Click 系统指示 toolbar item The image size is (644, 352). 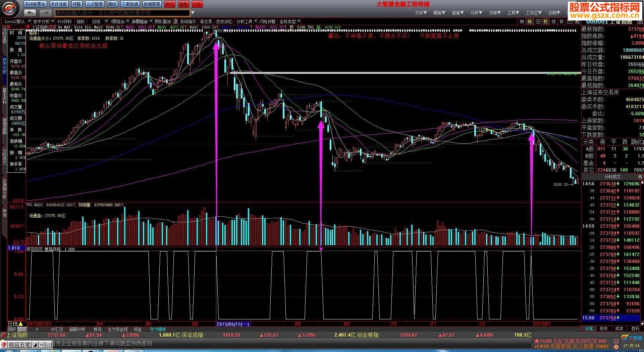(x=188, y=21)
